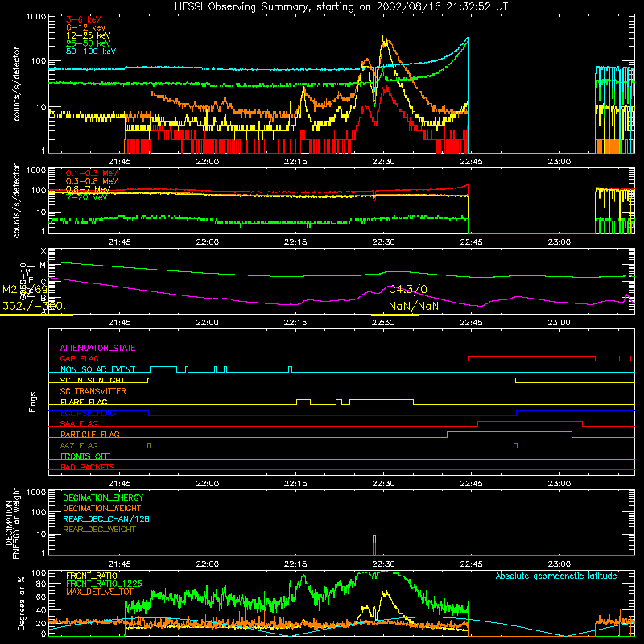The width and height of the screenshot is (644, 644).
Task: Click the decimation spike near 22:30
Action: (374, 546)
